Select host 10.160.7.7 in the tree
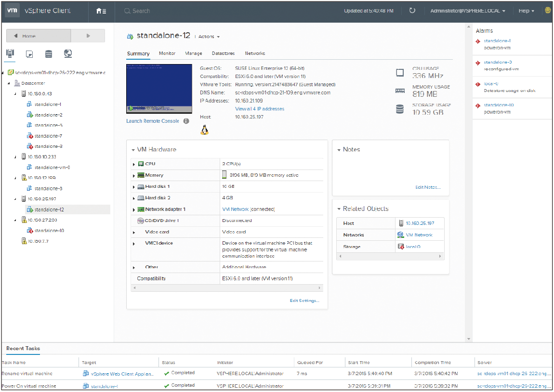The height and width of the screenshot is (392, 554). [x=38, y=241]
